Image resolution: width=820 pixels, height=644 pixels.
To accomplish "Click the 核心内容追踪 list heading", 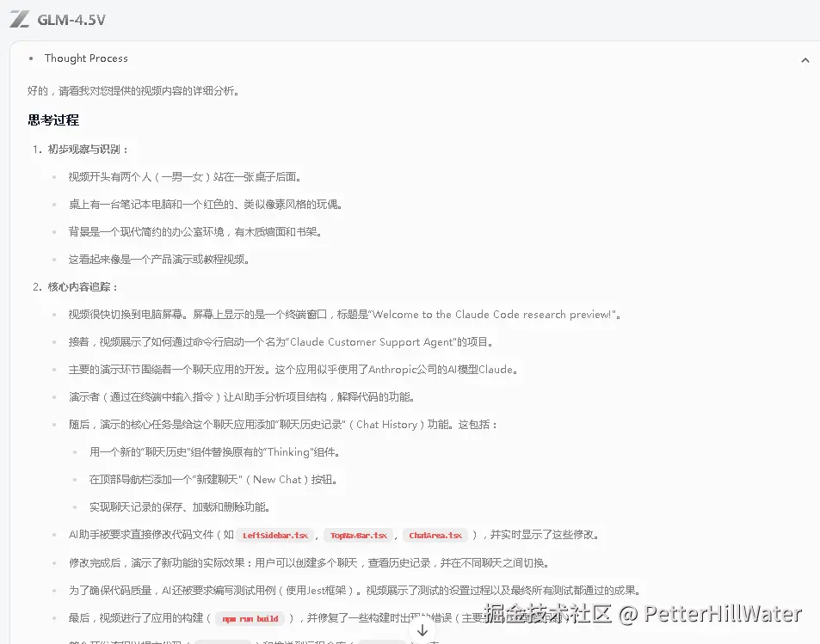I will click(83, 287).
